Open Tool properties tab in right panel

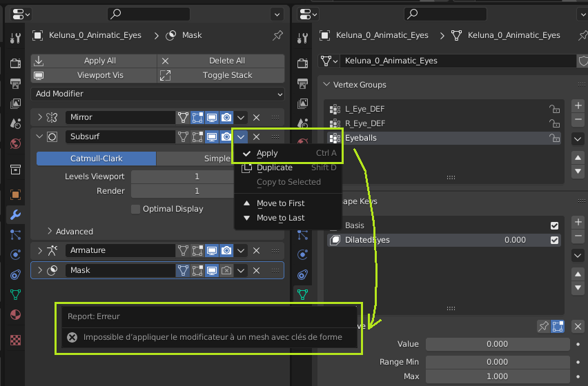tap(302, 38)
